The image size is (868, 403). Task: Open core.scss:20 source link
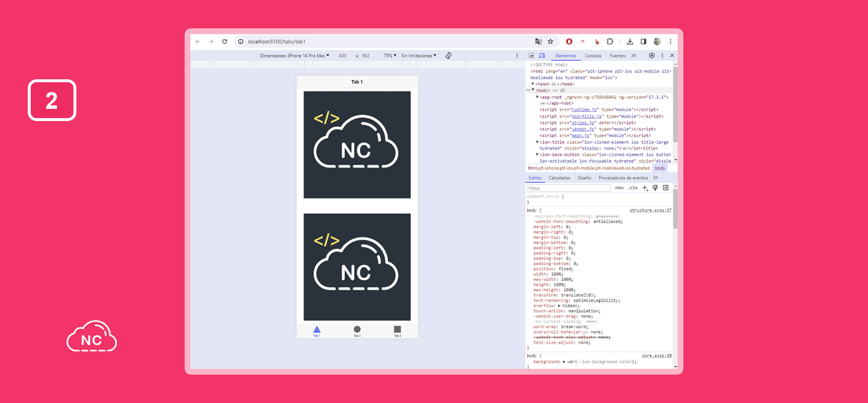pyautogui.click(x=657, y=356)
